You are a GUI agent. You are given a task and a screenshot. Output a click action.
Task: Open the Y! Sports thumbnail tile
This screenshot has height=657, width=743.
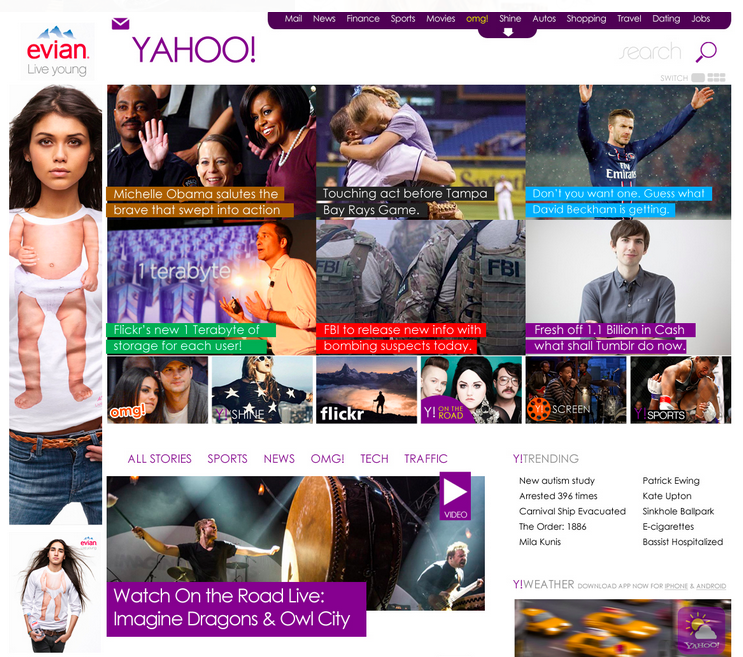click(x=681, y=390)
